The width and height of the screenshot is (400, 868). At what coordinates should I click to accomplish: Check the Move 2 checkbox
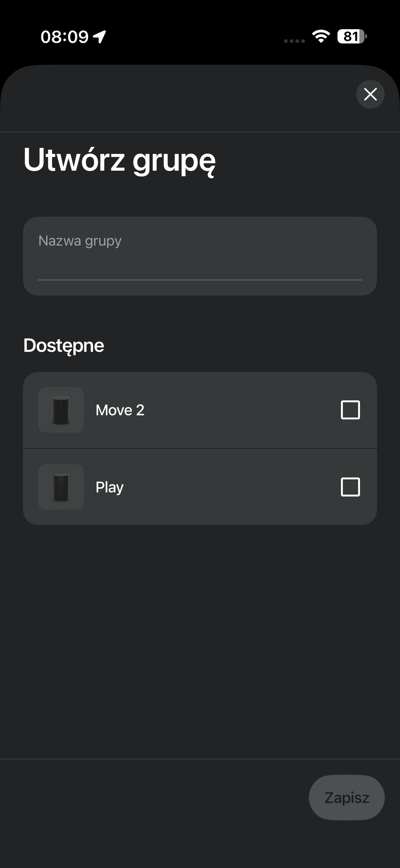pos(350,410)
